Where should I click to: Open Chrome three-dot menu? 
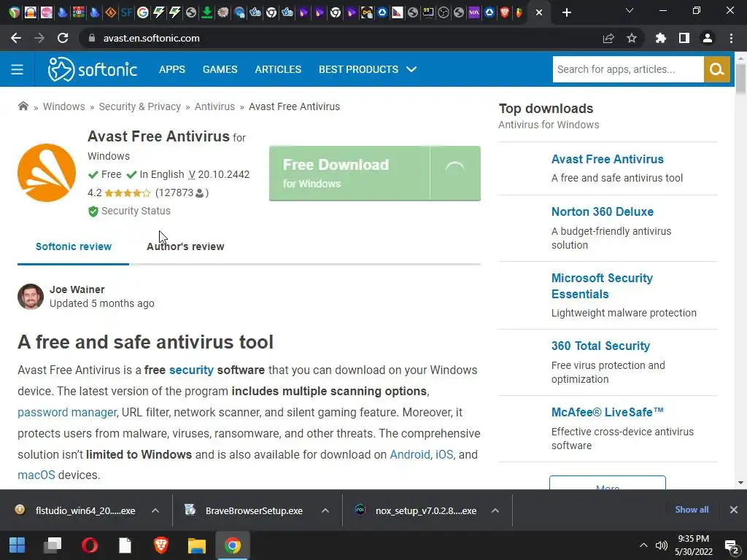tap(731, 38)
